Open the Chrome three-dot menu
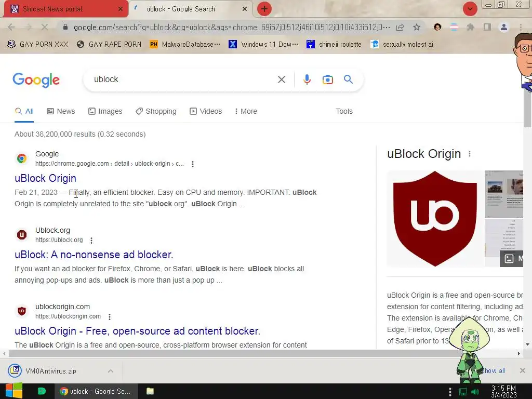Image resolution: width=532 pixels, height=399 pixels. [521, 27]
